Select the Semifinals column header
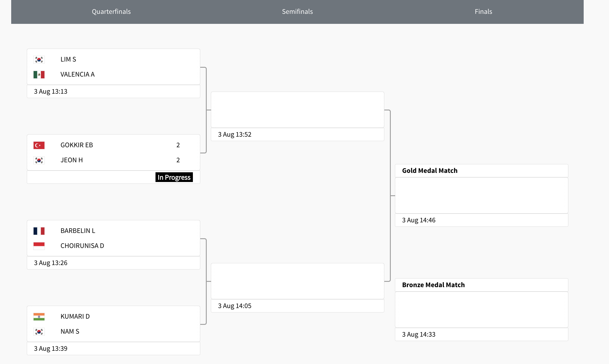The image size is (609, 364). pyautogui.click(x=297, y=11)
